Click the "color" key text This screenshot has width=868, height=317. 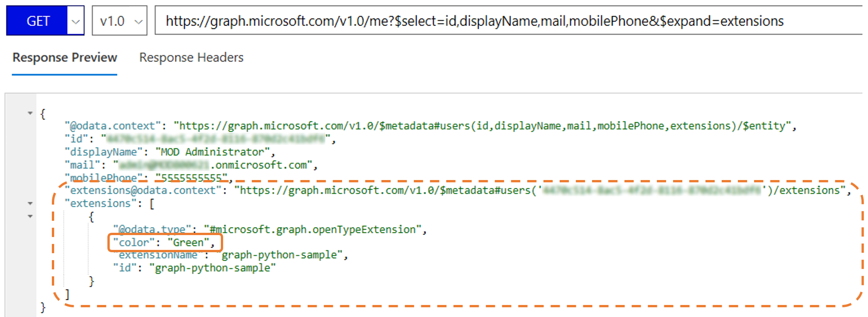134,242
